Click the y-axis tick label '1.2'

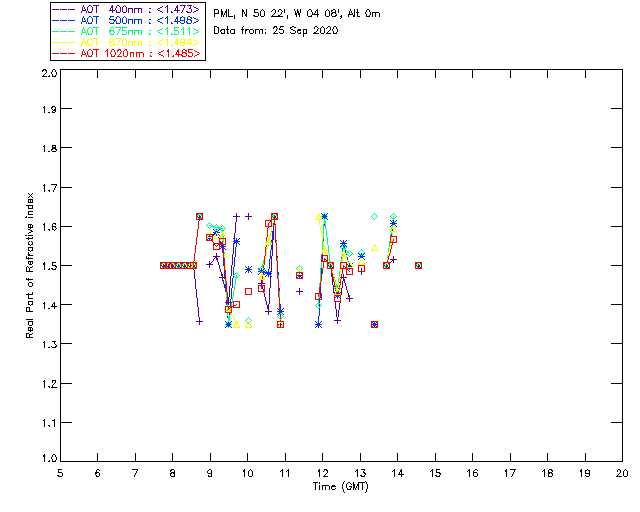(49, 384)
